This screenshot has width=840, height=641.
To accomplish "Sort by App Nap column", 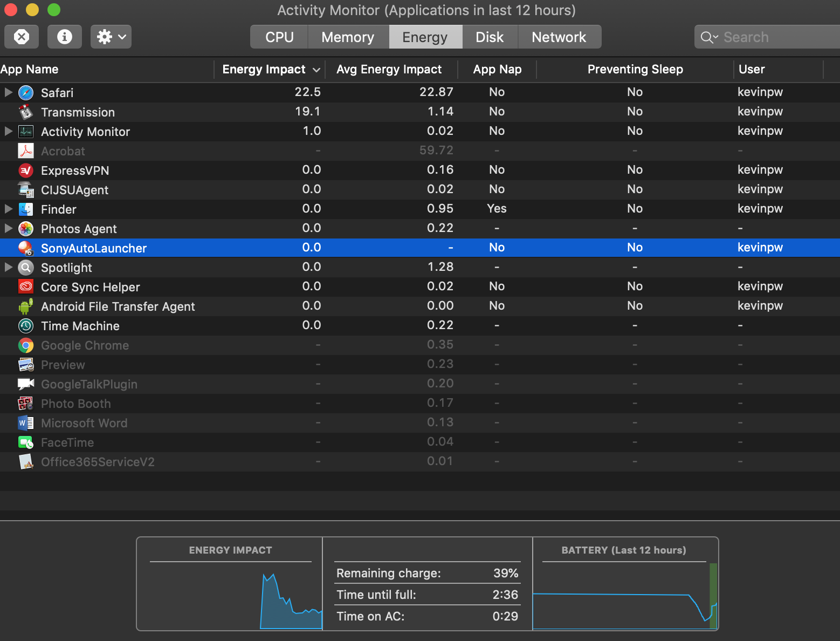I will [497, 69].
